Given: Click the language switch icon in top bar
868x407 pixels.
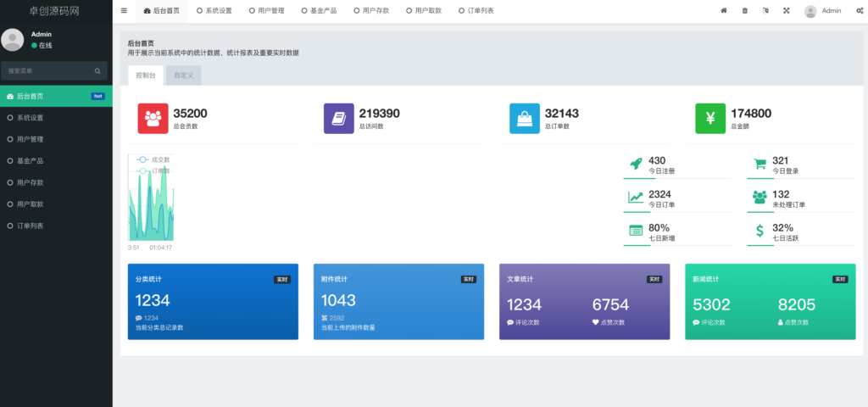Looking at the screenshot, I should (765, 10).
